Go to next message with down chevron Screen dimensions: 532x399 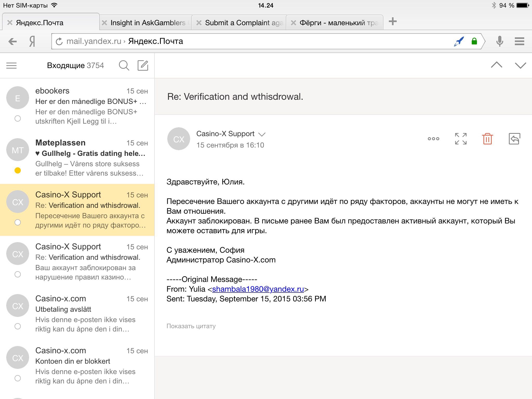point(520,65)
